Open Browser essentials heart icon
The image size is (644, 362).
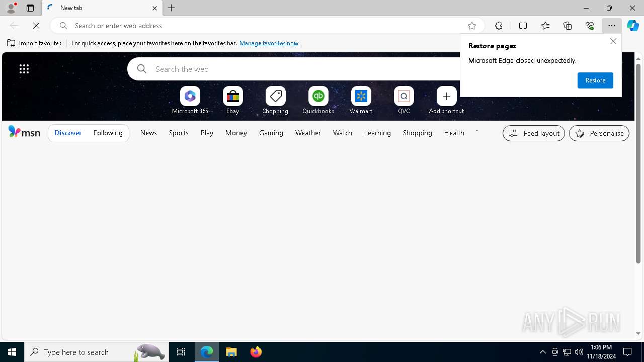tap(590, 26)
